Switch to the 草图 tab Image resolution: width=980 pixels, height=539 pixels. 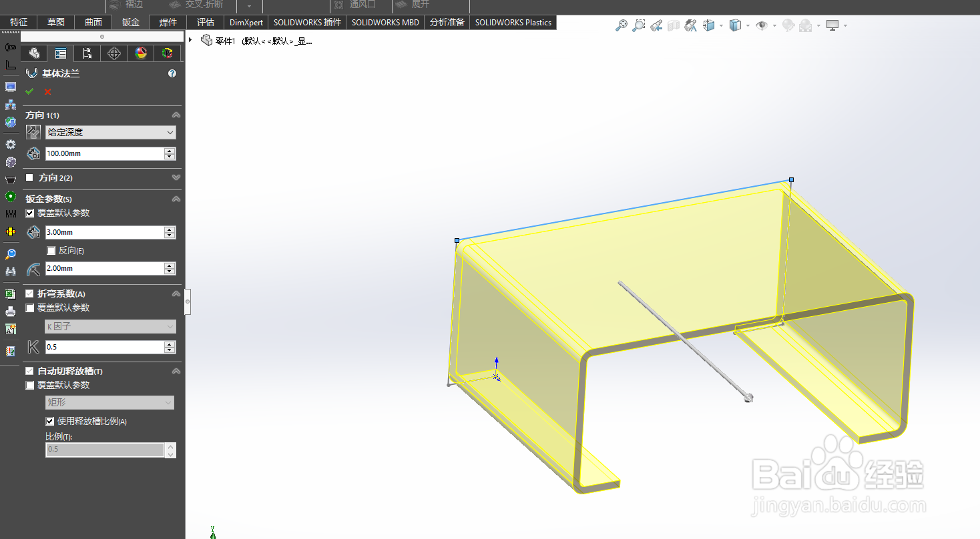pyautogui.click(x=56, y=22)
